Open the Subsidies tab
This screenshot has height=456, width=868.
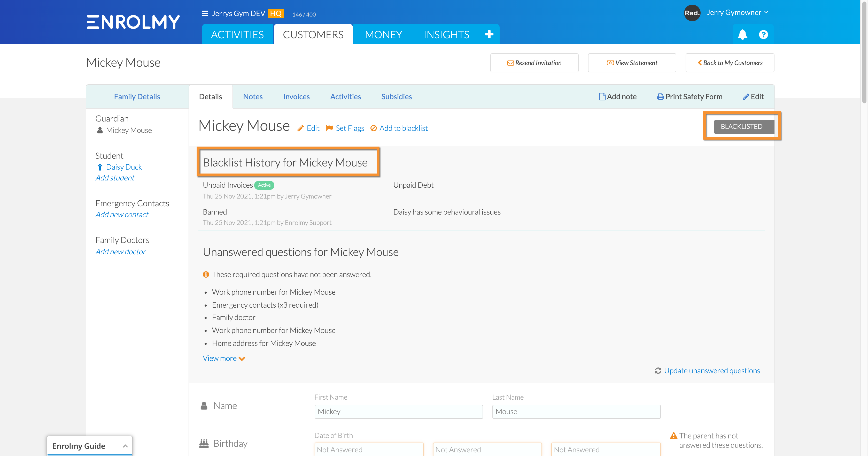396,97
